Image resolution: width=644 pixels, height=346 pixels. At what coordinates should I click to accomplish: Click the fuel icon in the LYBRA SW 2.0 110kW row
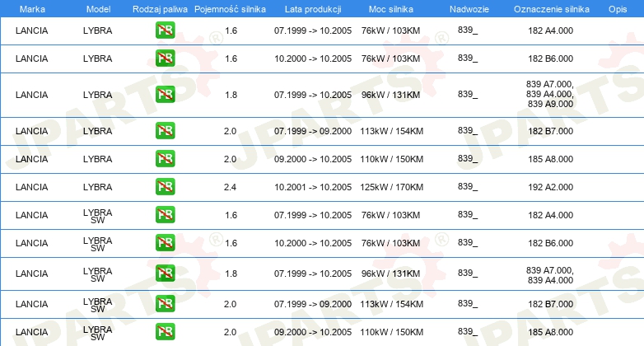click(x=165, y=331)
